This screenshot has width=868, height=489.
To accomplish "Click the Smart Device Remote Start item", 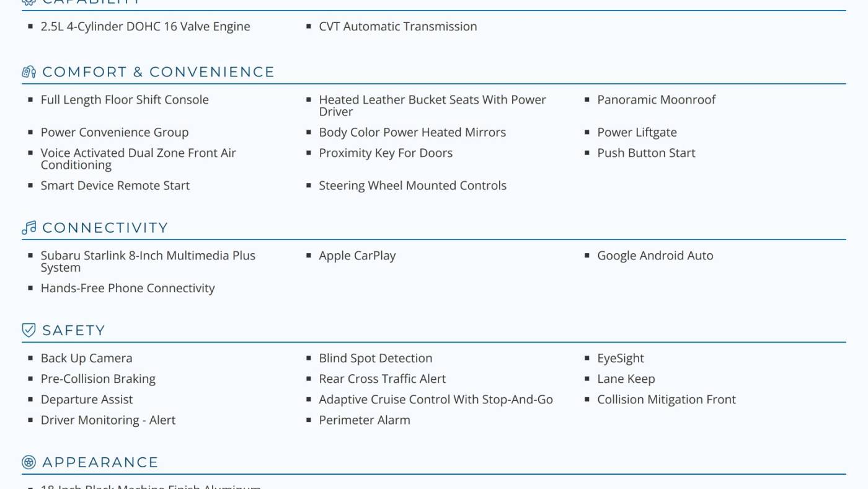I will [115, 186].
